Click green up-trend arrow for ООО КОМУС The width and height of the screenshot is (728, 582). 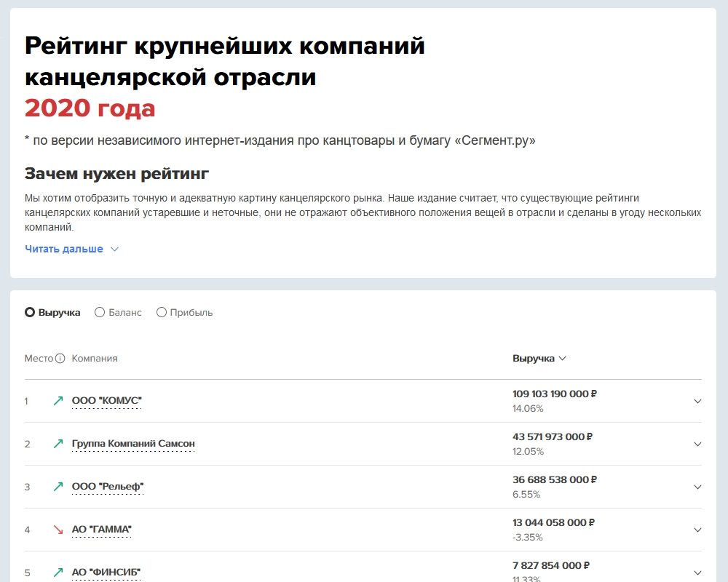58,401
